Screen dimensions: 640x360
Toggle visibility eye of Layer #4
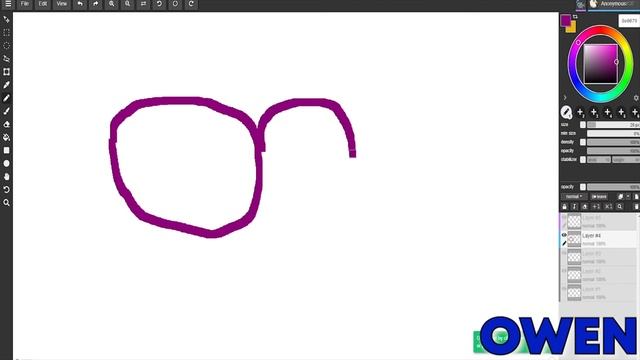coord(564,235)
